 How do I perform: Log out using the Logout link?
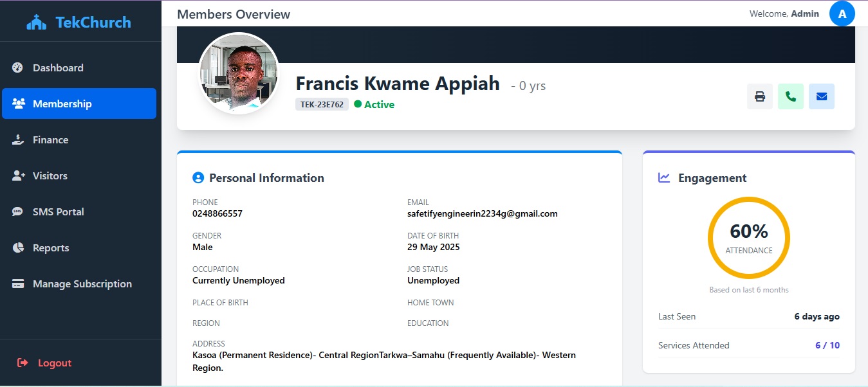click(x=54, y=363)
